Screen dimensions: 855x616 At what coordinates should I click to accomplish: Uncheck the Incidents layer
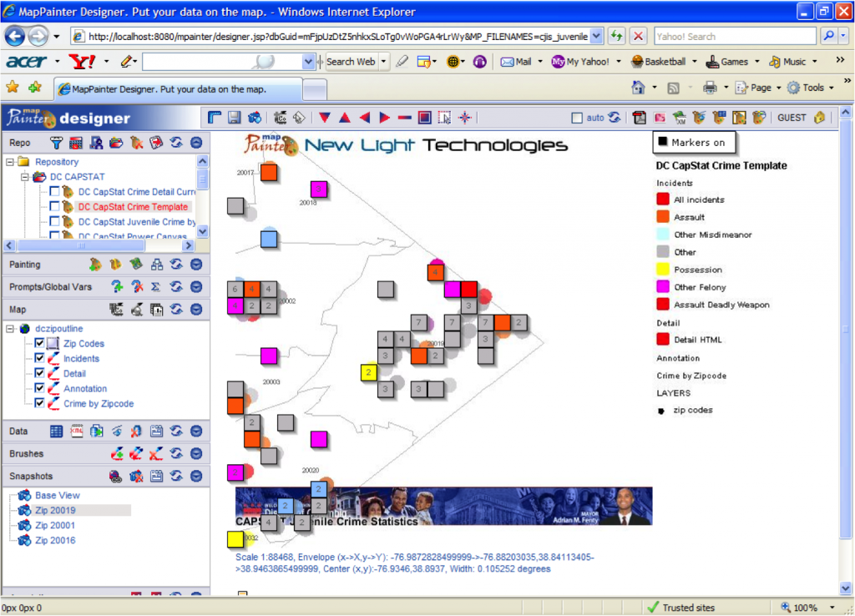click(39, 358)
